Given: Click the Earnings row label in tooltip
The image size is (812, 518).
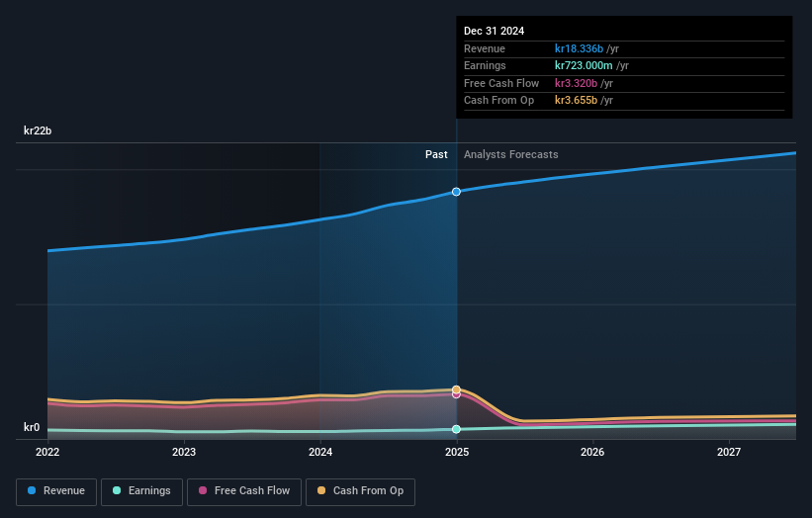Looking at the screenshot, I should click(485, 65).
